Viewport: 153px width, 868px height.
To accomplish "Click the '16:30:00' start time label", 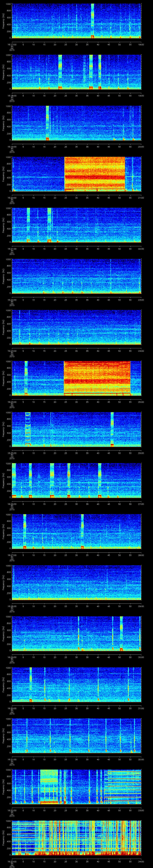I will click(12, 708).
